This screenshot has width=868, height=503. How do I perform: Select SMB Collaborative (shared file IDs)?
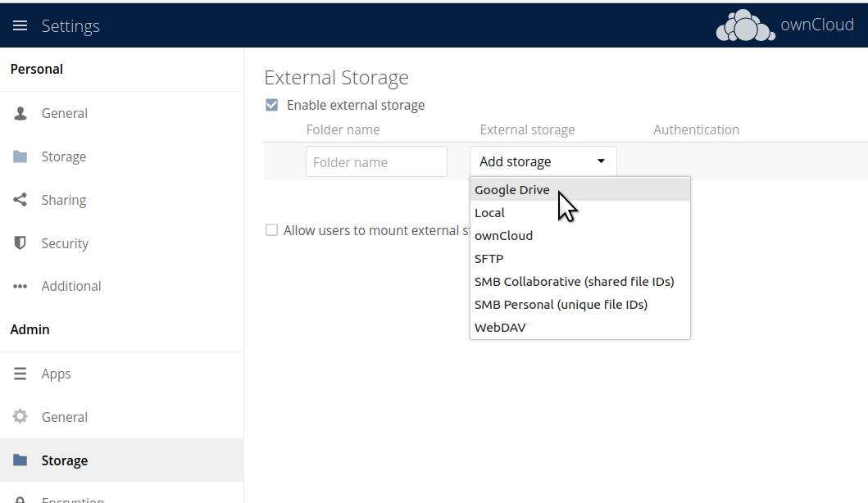pos(580,282)
